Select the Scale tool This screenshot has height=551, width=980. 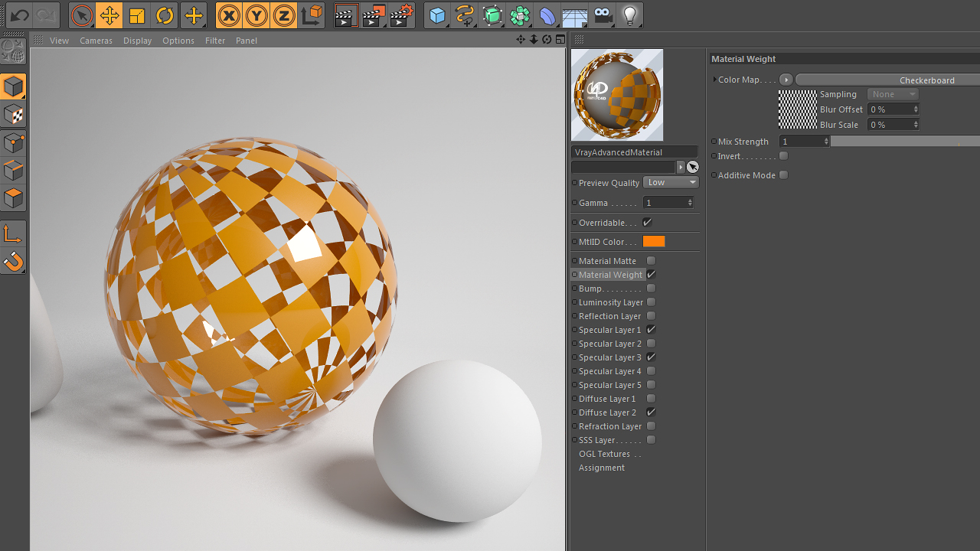(137, 15)
